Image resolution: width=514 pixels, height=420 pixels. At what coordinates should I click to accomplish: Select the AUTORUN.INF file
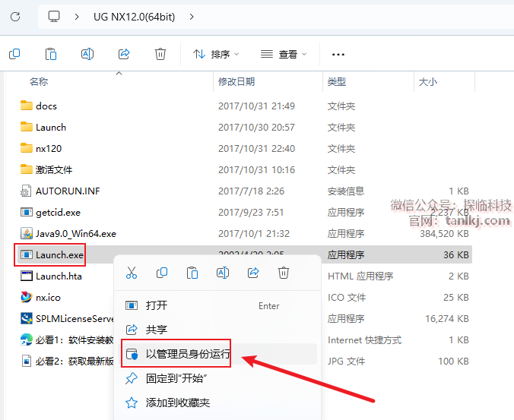[60, 191]
